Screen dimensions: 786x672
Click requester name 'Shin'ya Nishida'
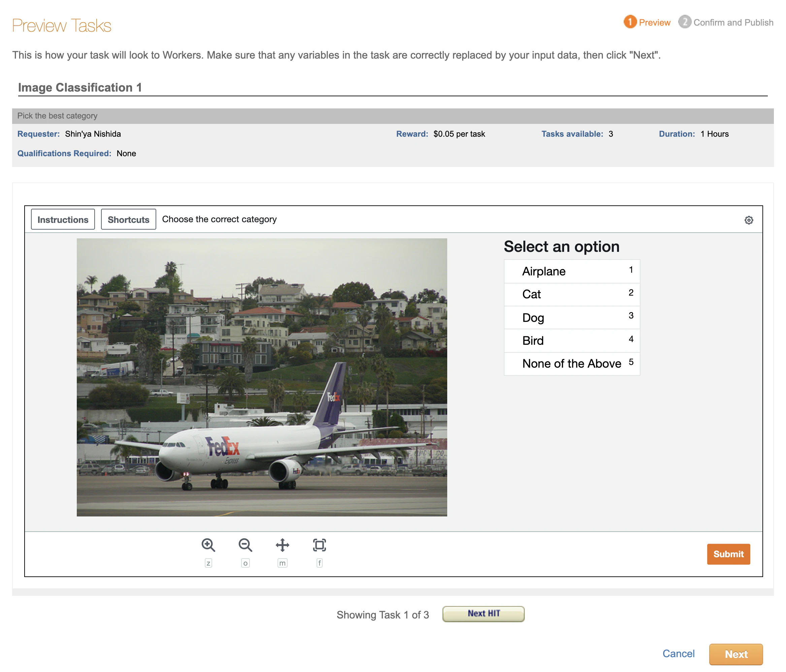(x=93, y=134)
